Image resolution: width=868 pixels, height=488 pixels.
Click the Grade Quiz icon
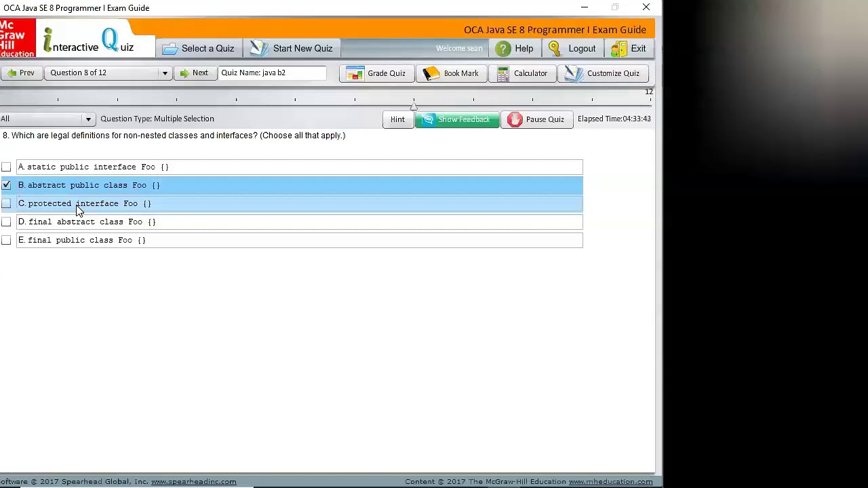tap(355, 73)
